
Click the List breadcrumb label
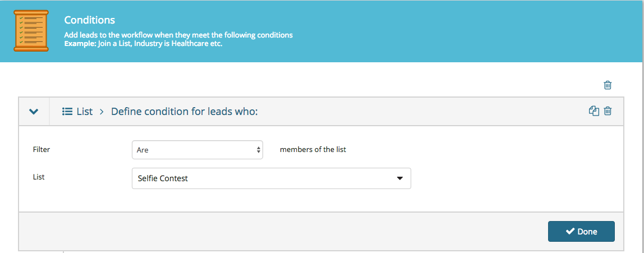coord(85,111)
